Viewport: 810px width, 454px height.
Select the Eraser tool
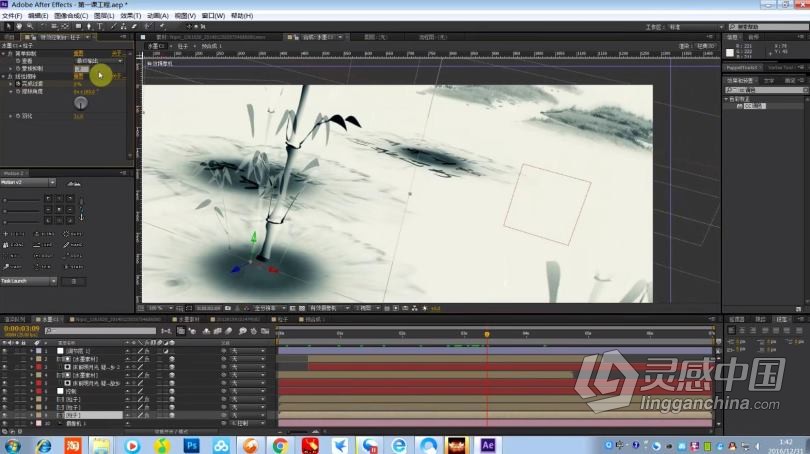pyautogui.click(x=134, y=26)
